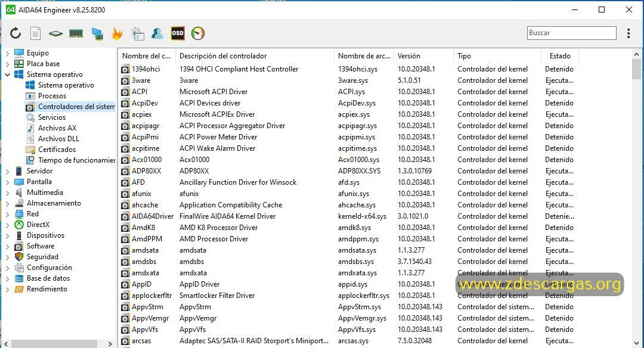Sort by Descripción del controlador header
The width and height of the screenshot is (644, 348).
[x=255, y=56]
